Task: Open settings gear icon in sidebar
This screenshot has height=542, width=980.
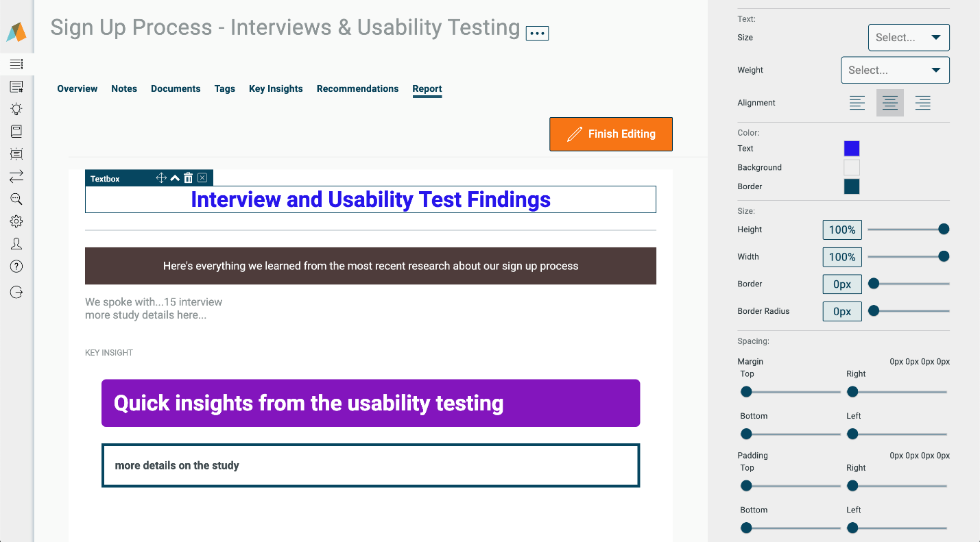Action: (16, 221)
